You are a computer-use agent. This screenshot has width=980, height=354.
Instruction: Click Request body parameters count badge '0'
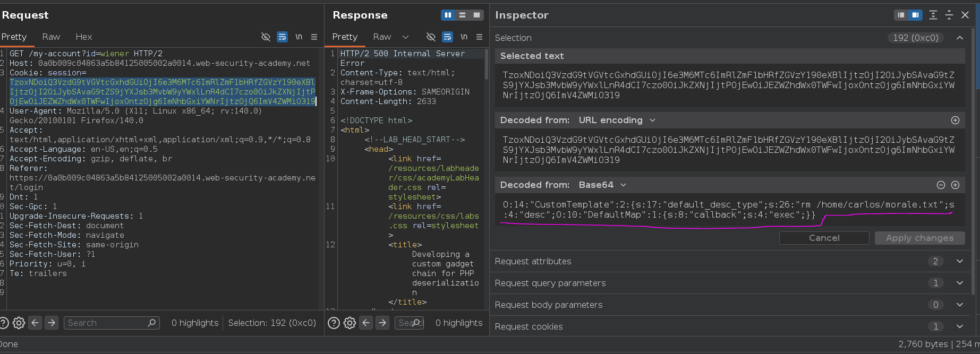935,305
